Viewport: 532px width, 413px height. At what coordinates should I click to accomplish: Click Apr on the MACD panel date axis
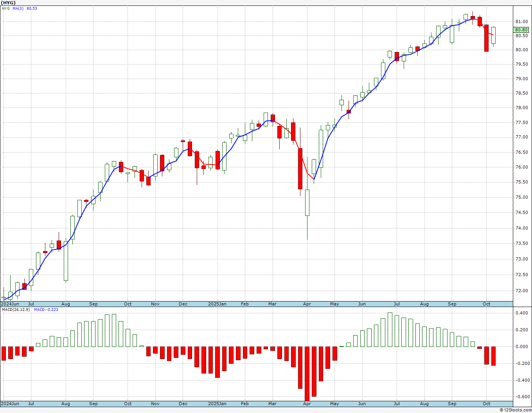pyautogui.click(x=307, y=404)
